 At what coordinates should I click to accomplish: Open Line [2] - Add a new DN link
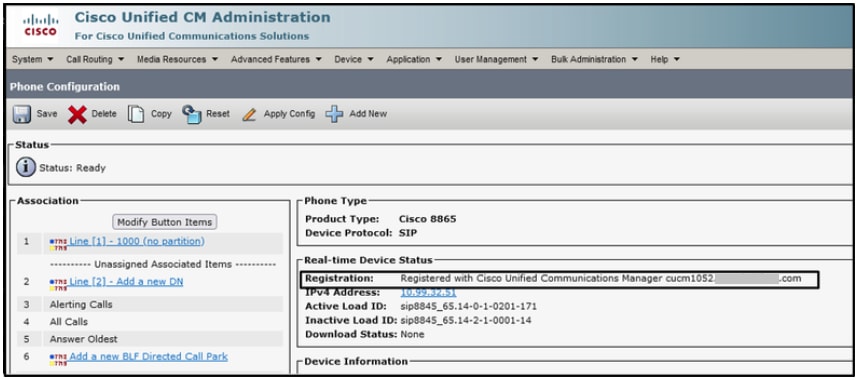[x=126, y=282]
